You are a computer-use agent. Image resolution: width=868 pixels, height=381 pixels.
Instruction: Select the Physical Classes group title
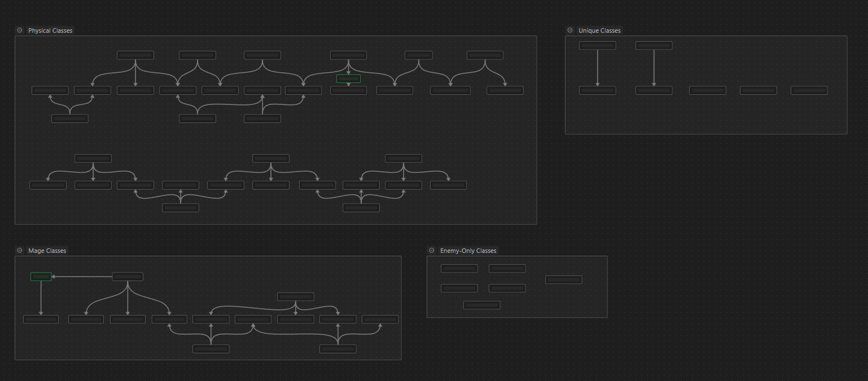[x=50, y=30]
